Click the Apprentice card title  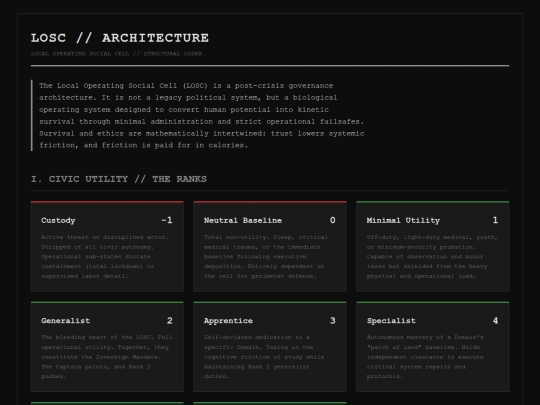(228, 321)
